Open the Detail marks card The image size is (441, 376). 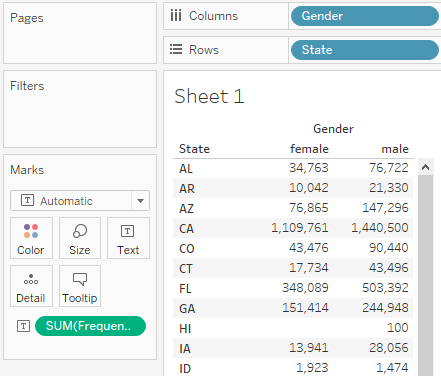(x=31, y=286)
